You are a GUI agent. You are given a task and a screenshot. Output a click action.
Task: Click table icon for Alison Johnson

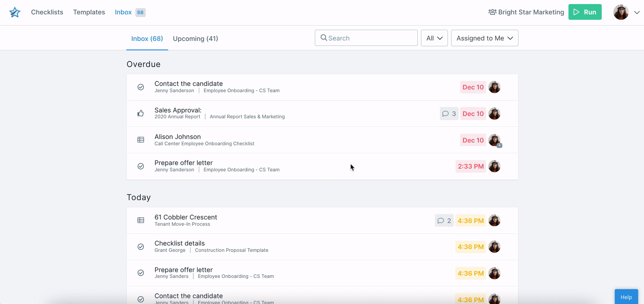click(141, 140)
